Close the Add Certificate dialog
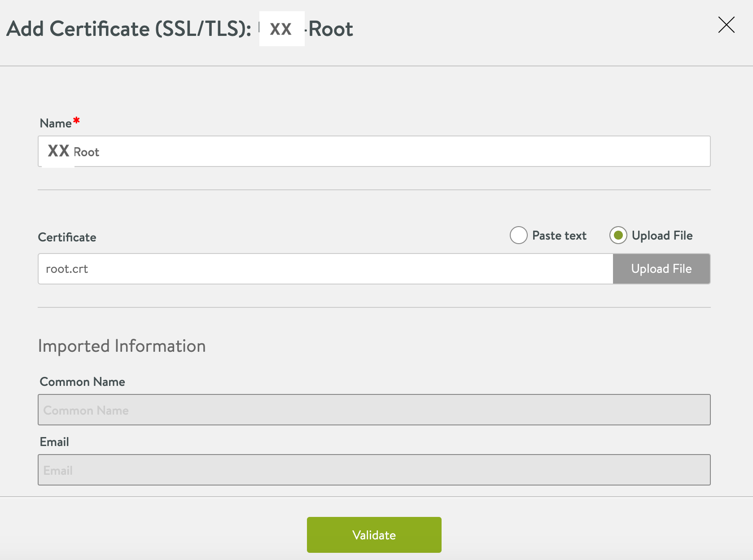 pyautogui.click(x=726, y=25)
